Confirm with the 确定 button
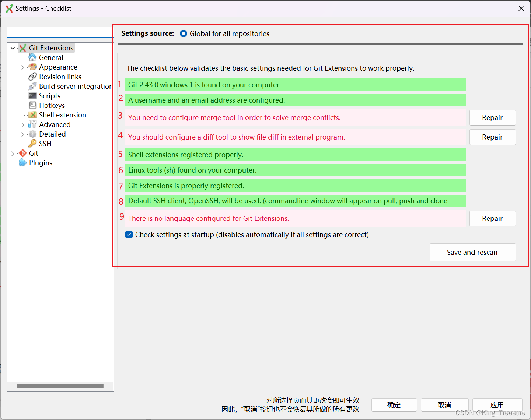531x420 pixels. [x=394, y=405]
